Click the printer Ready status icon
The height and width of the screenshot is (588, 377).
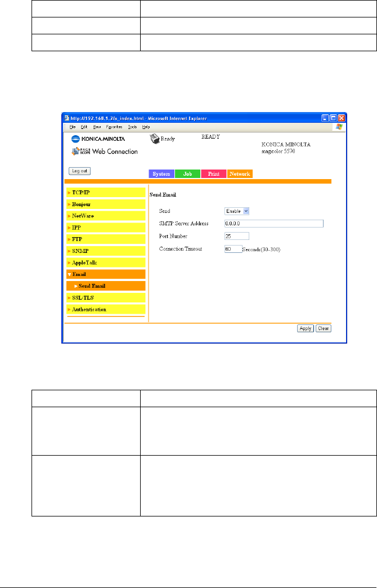coord(155,139)
